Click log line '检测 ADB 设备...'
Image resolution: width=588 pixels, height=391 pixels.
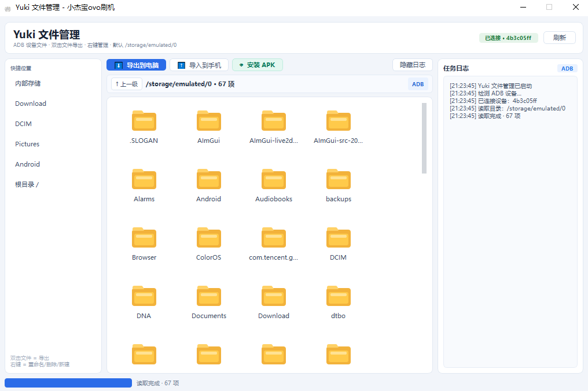(486, 93)
